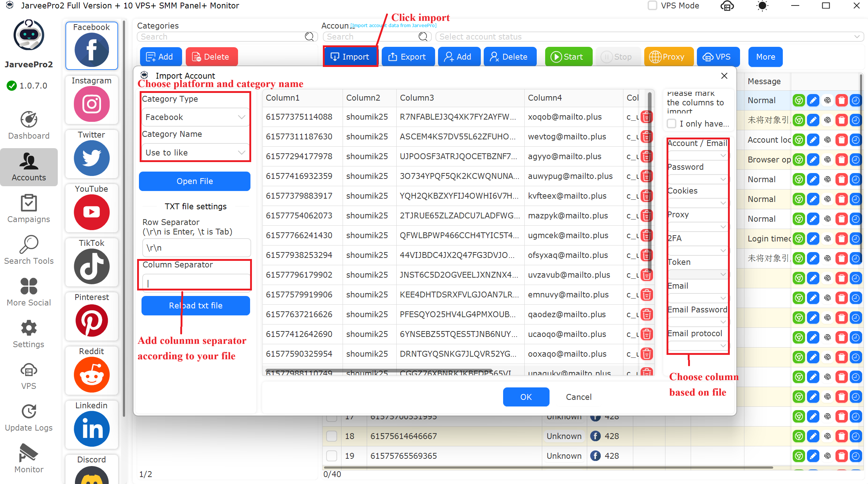868x484 pixels.
Task: Open the Proxy column dropdown
Action: click(698, 226)
